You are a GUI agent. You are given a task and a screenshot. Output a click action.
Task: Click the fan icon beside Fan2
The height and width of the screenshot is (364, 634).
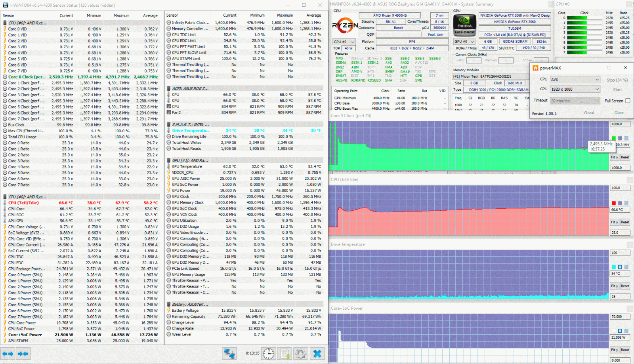(x=169, y=112)
